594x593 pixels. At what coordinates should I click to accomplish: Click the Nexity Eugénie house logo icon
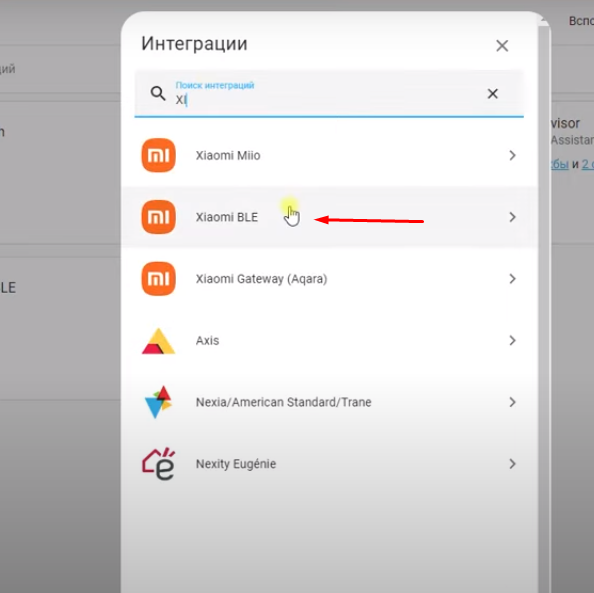pos(158,464)
